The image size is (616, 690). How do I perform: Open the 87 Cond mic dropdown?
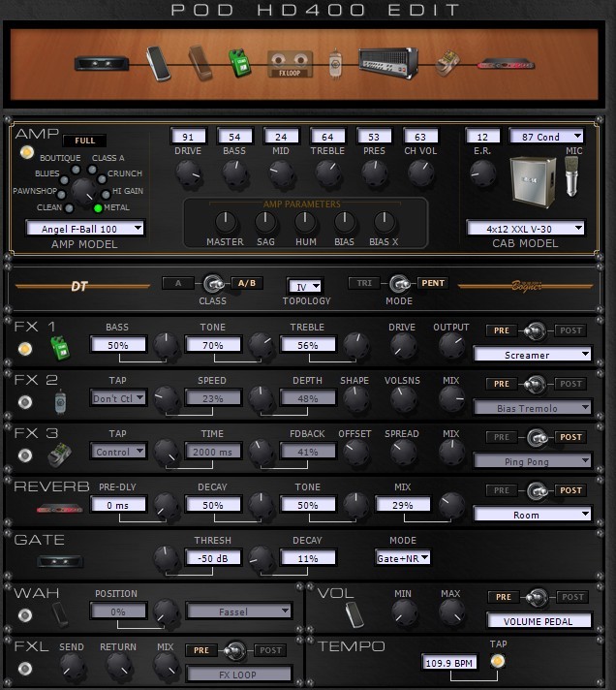tap(545, 137)
